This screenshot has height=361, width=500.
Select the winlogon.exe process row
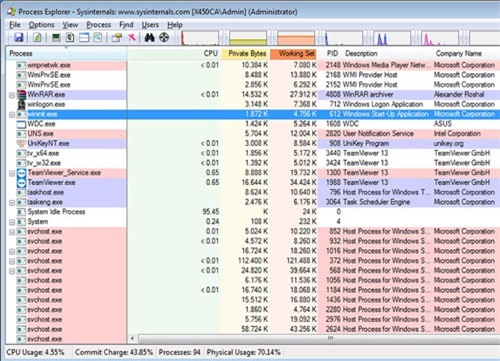pyautogui.click(x=253, y=105)
